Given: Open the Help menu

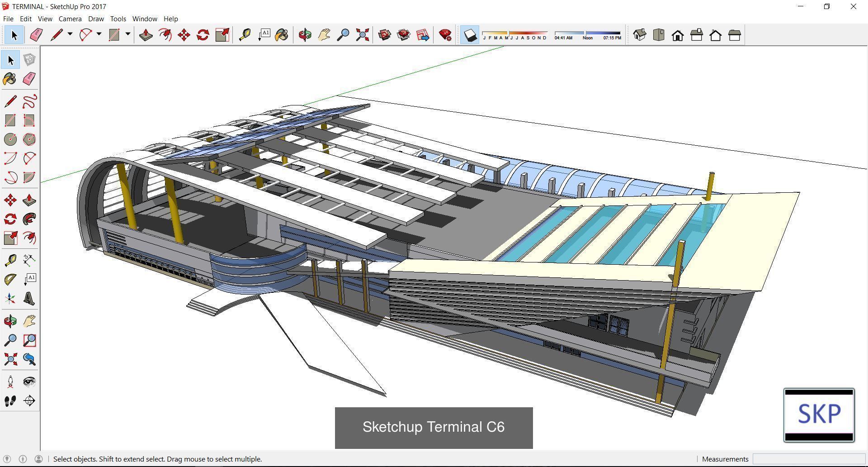Looking at the screenshot, I should 170,19.
